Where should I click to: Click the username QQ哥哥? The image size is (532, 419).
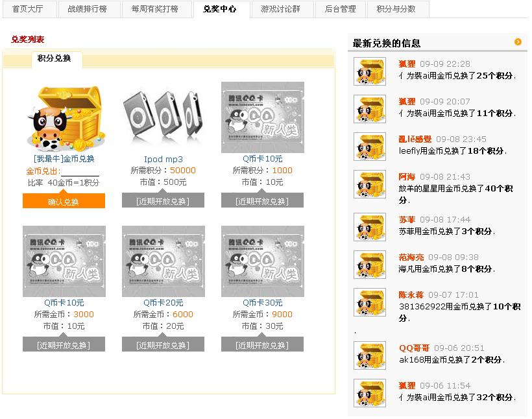[x=415, y=348]
